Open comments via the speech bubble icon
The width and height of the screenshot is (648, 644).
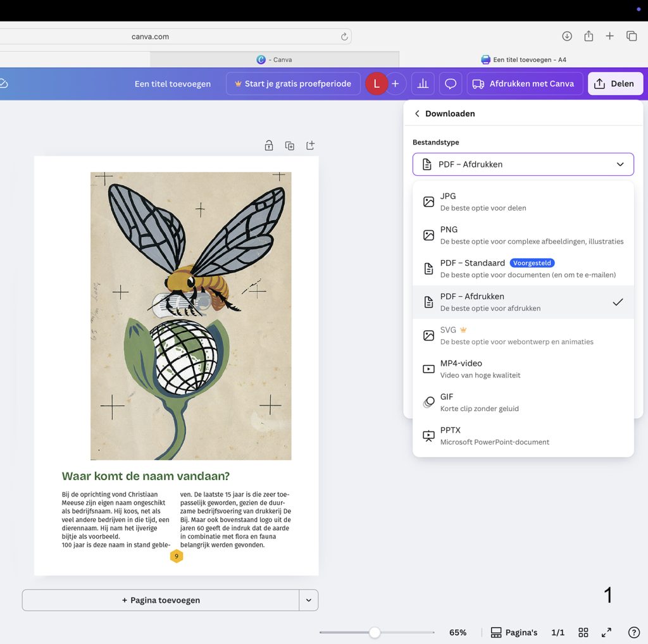point(451,83)
